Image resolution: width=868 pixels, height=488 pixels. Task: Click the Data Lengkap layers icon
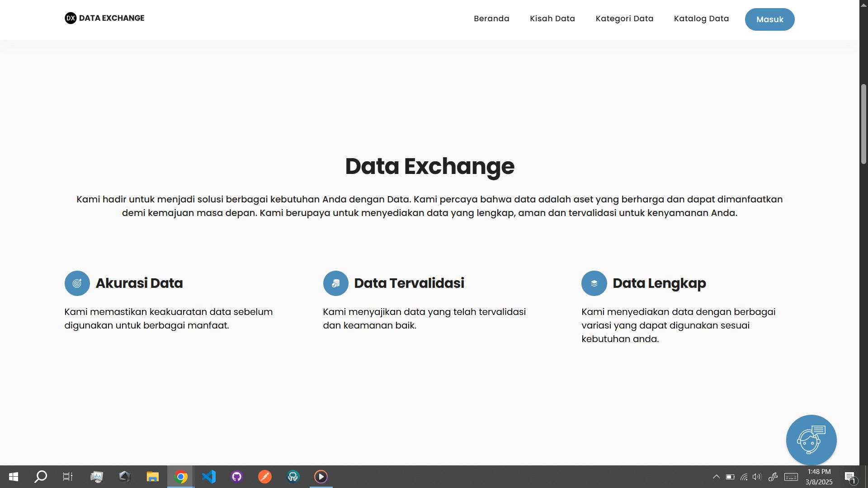coord(594,283)
